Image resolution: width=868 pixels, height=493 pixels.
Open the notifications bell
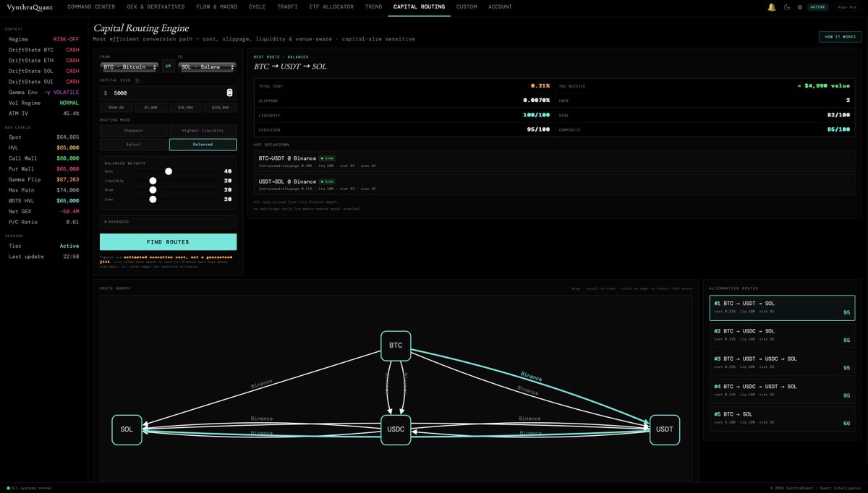[x=772, y=7]
